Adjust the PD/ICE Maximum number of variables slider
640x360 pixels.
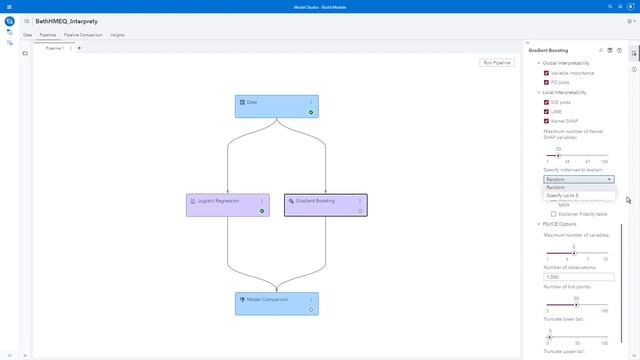tap(574, 253)
